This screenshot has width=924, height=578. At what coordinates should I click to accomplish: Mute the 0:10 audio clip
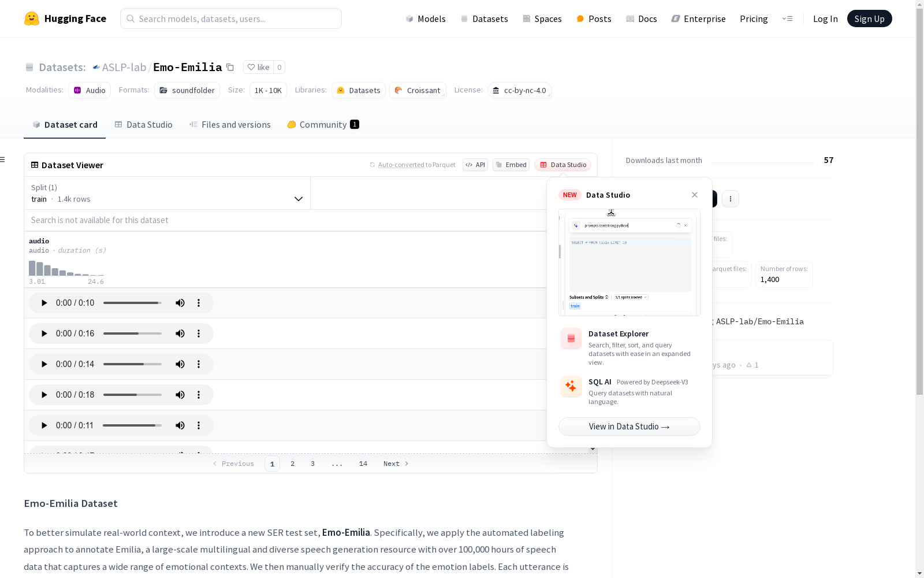[x=180, y=303]
